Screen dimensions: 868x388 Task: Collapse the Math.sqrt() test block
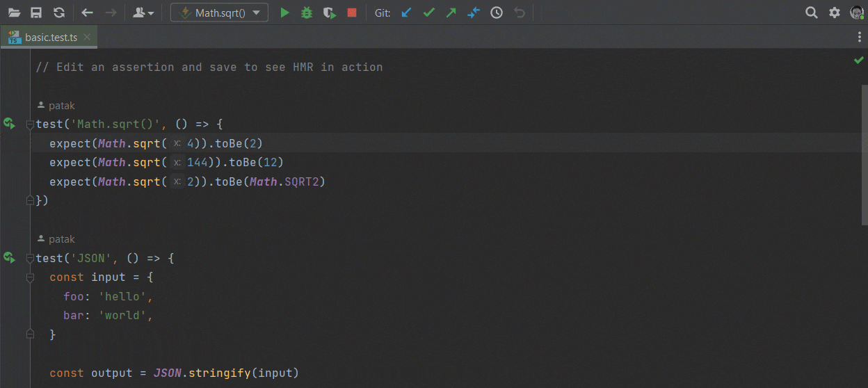click(x=30, y=124)
